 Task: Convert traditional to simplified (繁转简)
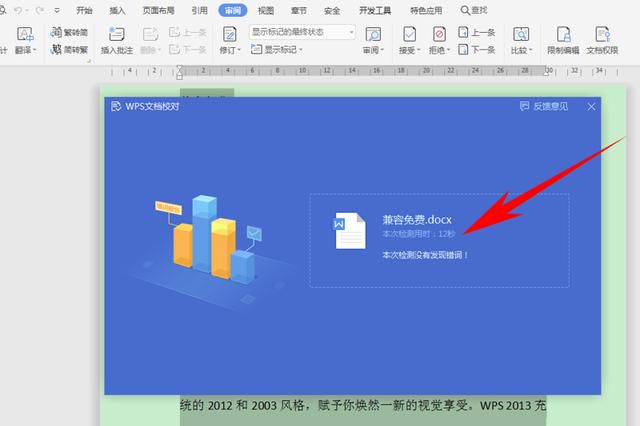click(69, 32)
